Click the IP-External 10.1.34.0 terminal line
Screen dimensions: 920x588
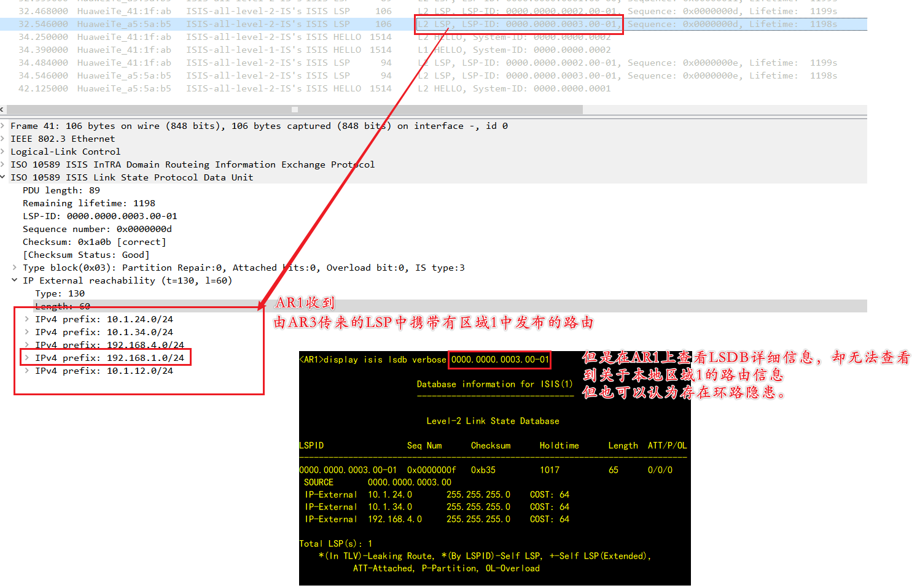pyautogui.click(x=437, y=507)
